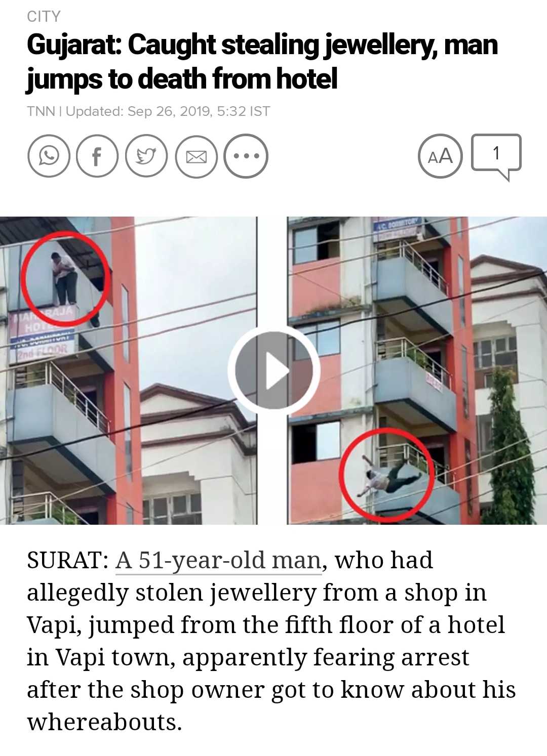
Task: Tap the 'jumps to death from hotel' headline line
Action: pyautogui.click(x=182, y=79)
